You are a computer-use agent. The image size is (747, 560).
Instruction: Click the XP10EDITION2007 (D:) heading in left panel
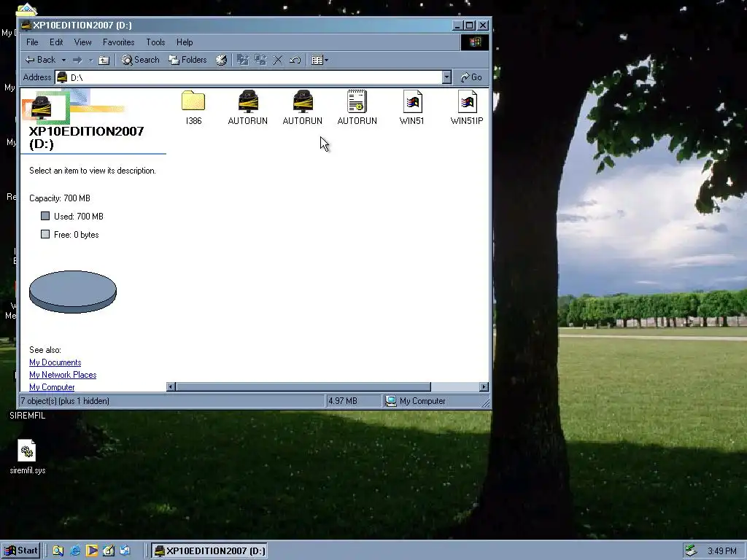[86, 138]
